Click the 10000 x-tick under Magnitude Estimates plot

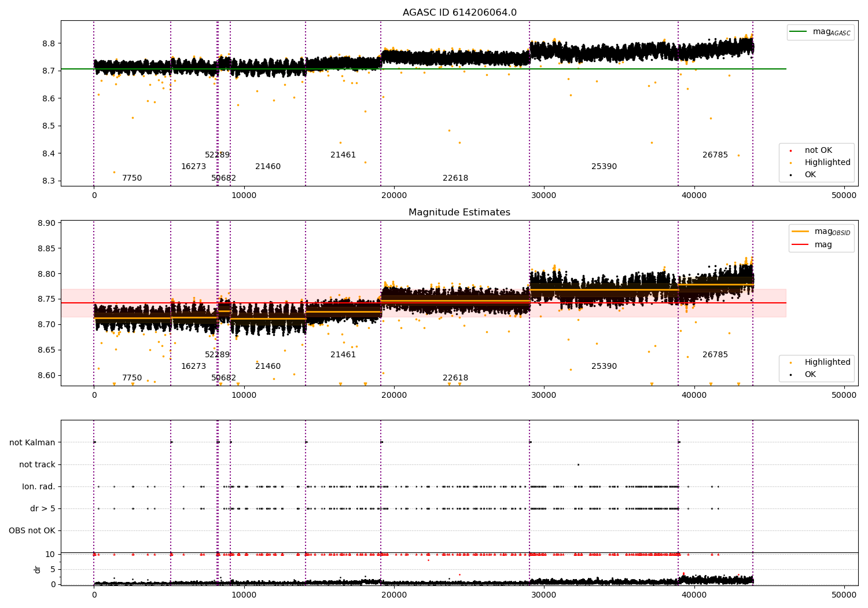pyautogui.click(x=244, y=395)
